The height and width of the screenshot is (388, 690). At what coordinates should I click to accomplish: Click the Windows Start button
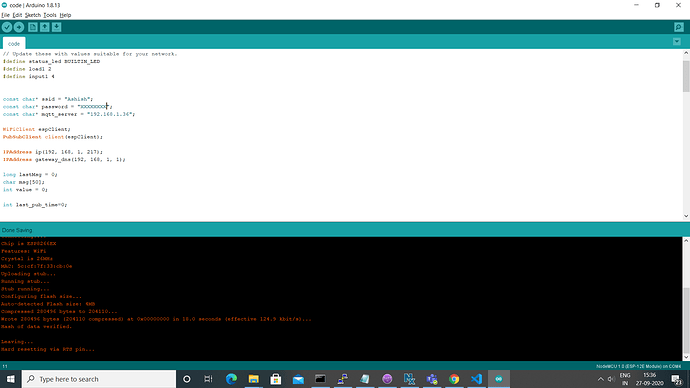click(11, 379)
